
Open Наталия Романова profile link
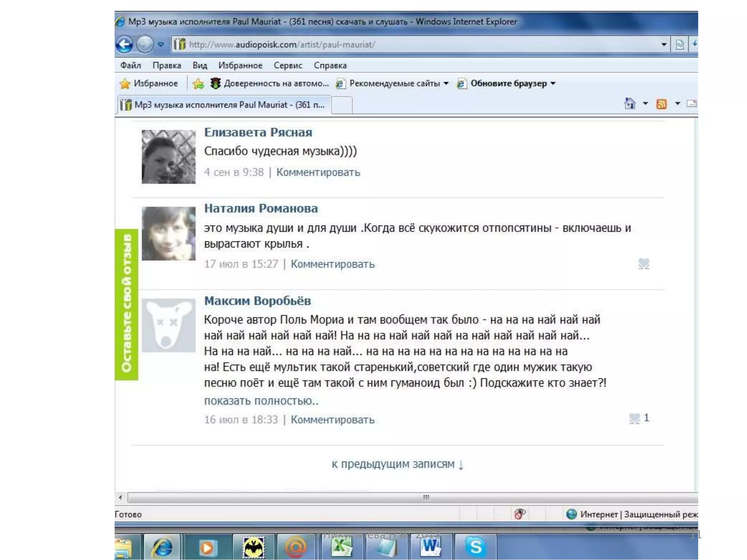pos(261,209)
